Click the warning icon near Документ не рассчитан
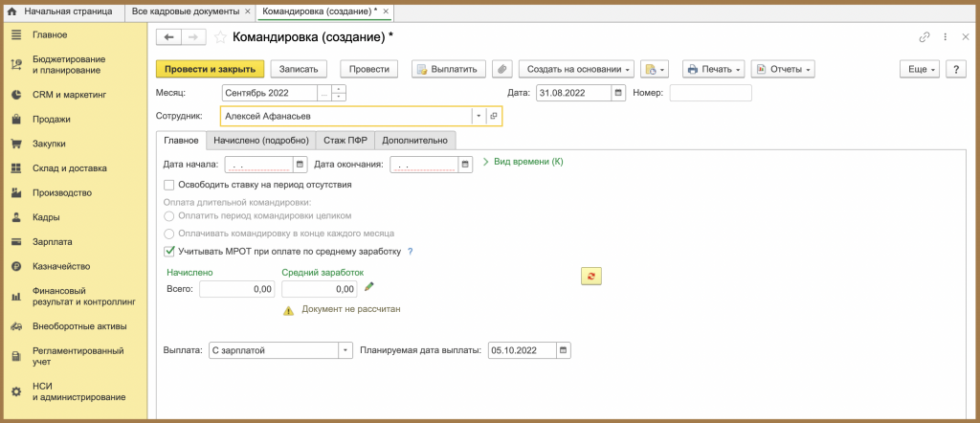The width and height of the screenshot is (980, 423). [288, 310]
